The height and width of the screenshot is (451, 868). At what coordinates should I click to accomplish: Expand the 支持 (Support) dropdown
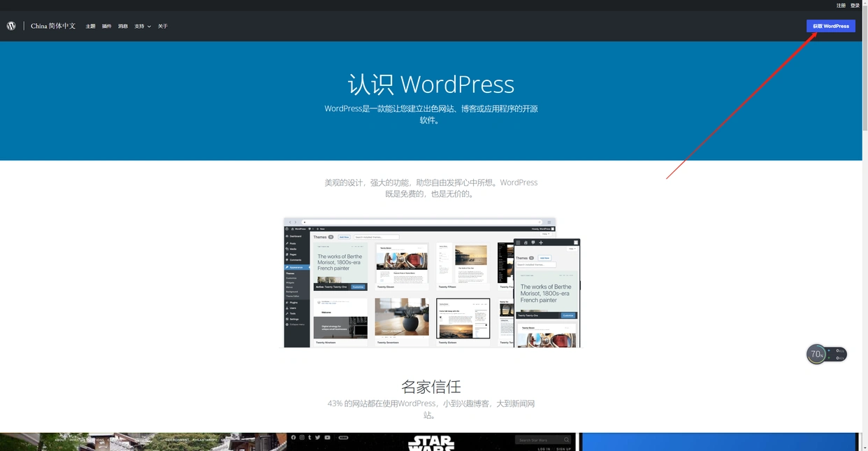[x=142, y=27]
